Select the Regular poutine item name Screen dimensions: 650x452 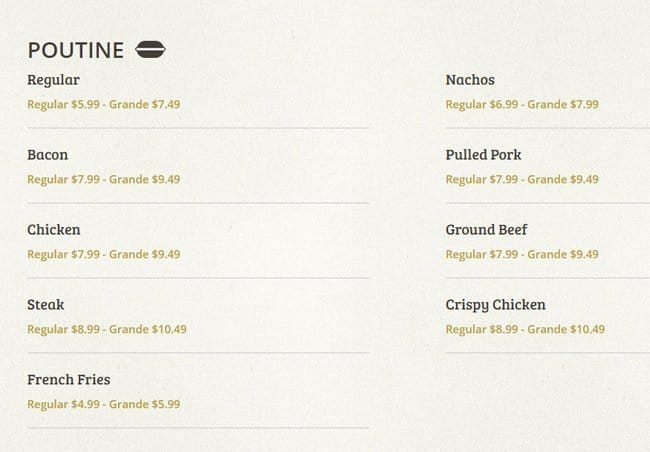click(x=53, y=80)
